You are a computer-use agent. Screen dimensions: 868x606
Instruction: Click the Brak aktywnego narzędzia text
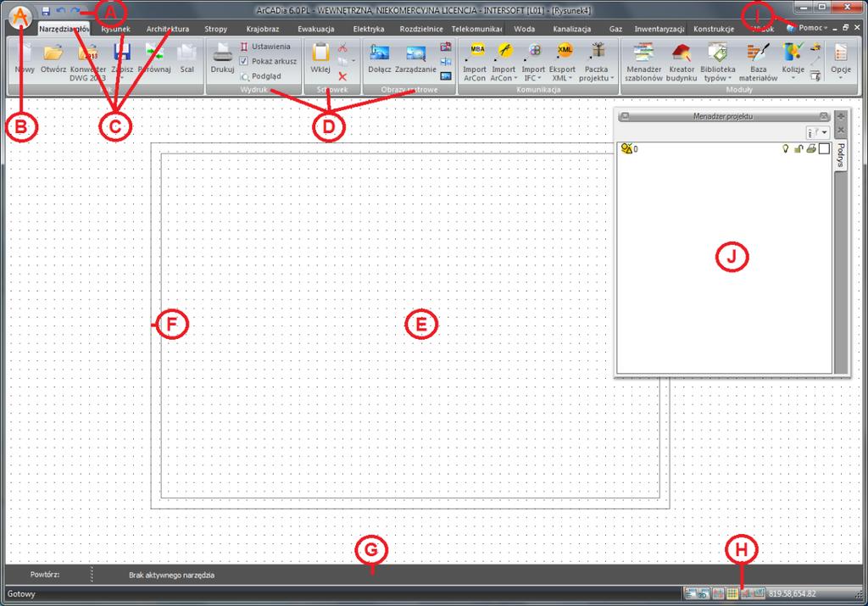171,575
